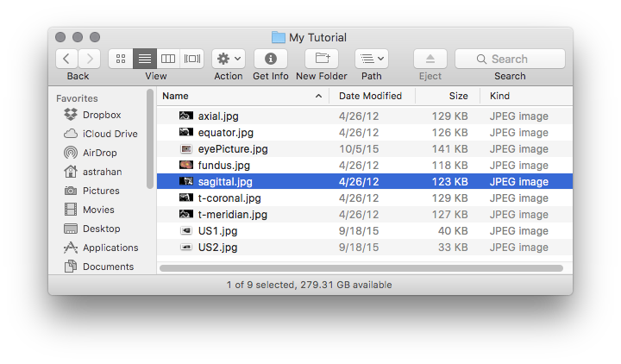Image resolution: width=621 pixels, height=364 pixels.
Task: Create a New Folder using toolbar icon
Action: (x=321, y=59)
